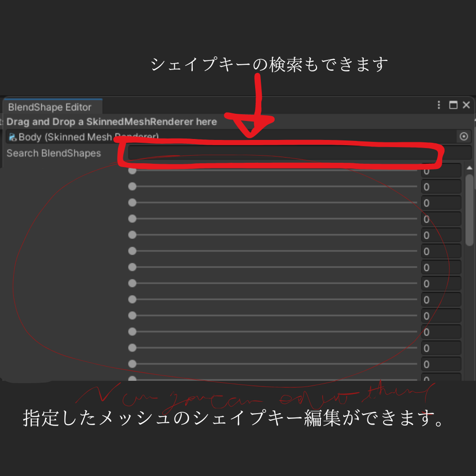The width and height of the screenshot is (476, 476).
Task: Click the Search BlendShapes label
Action: pyautogui.click(x=53, y=153)
